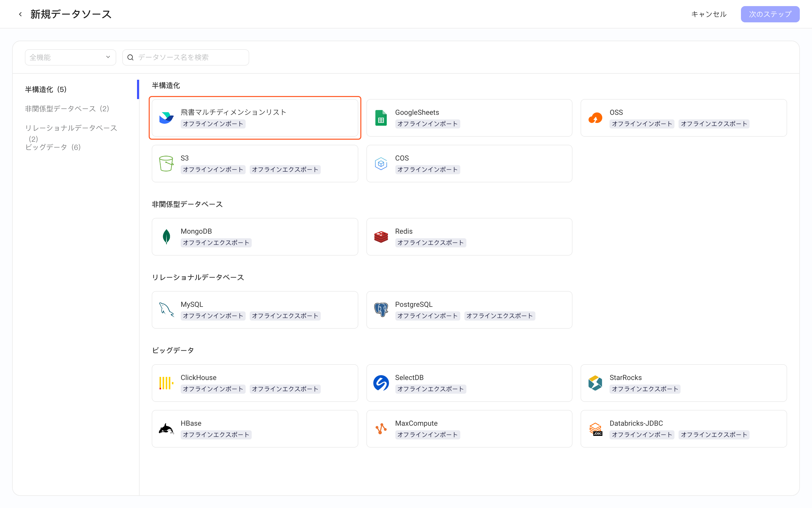This screenshot has height=508, width=812.
Task: Click the StarRocks logo icon
Action: 595,383
